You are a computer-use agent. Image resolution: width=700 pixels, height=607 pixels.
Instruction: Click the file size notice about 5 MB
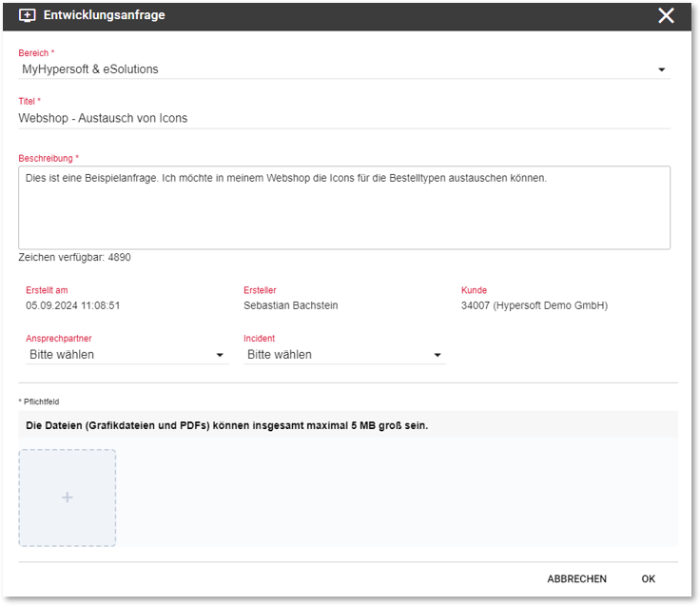tap(226, 425)
